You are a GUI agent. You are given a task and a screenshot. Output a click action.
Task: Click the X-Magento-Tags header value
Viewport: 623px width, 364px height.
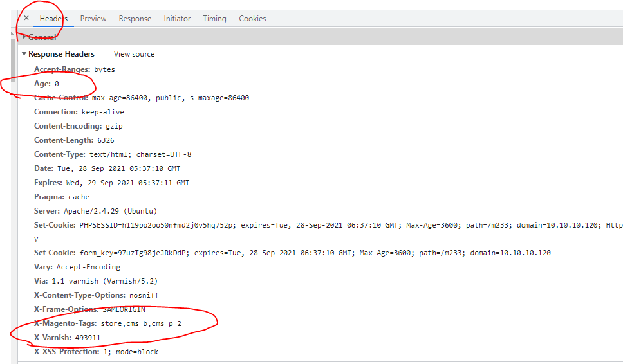141,324
